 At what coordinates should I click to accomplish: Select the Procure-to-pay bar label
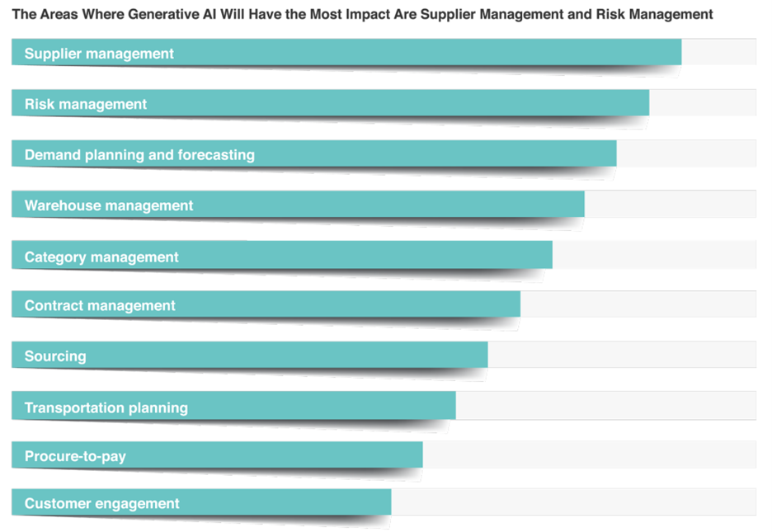coord(75,456)
